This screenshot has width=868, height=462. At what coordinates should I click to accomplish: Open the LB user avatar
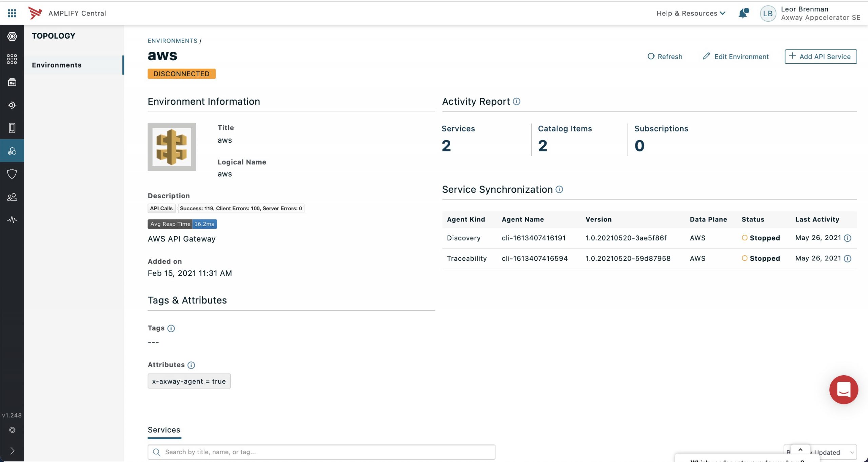(768, 14)
